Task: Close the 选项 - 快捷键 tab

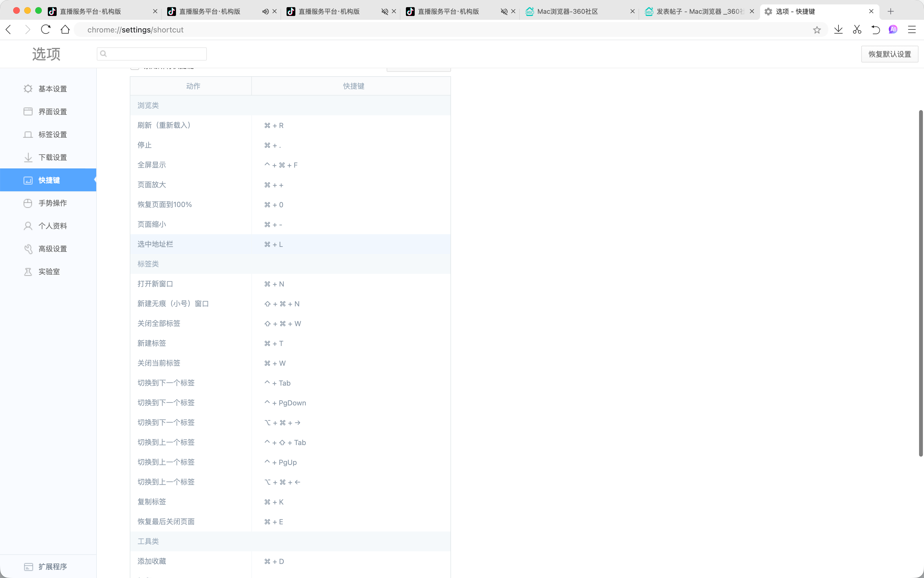Action: (871, 12)
